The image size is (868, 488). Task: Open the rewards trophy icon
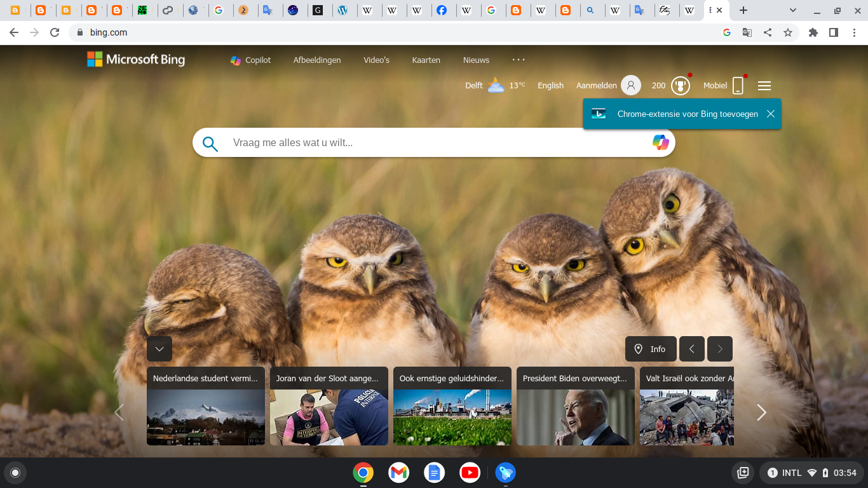tap(681, 85)
